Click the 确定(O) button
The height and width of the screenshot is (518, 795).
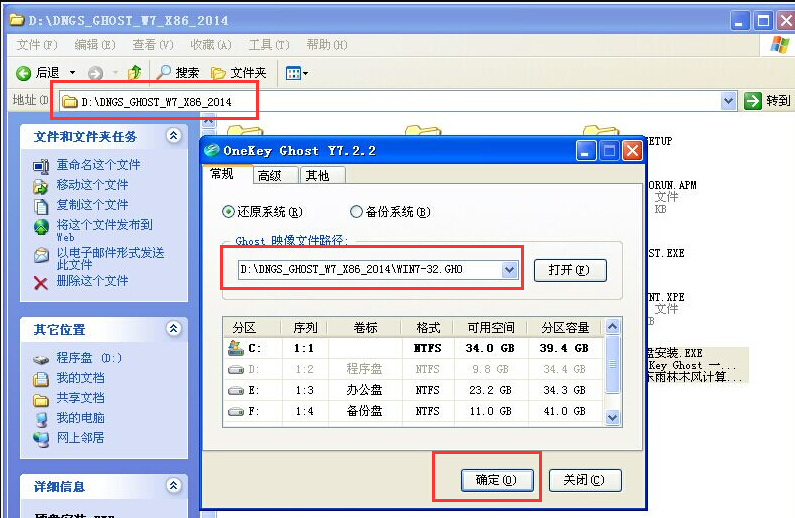pos(497,480)
